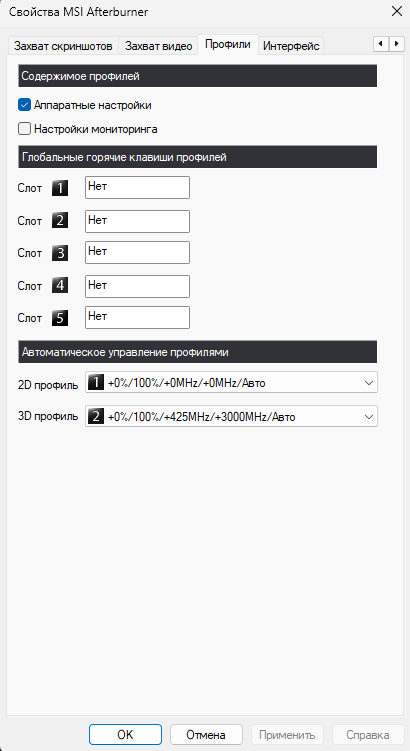Viewport: 410px width, 751px height.
Task: Switch to Захват скриншотов tab
Action: (x=63, y=46)
